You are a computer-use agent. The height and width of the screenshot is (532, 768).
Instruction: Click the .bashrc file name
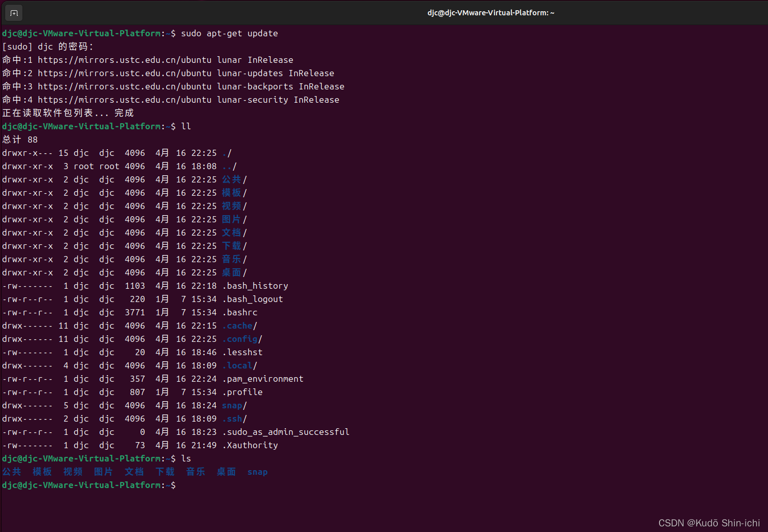click(x=240, y=312)
